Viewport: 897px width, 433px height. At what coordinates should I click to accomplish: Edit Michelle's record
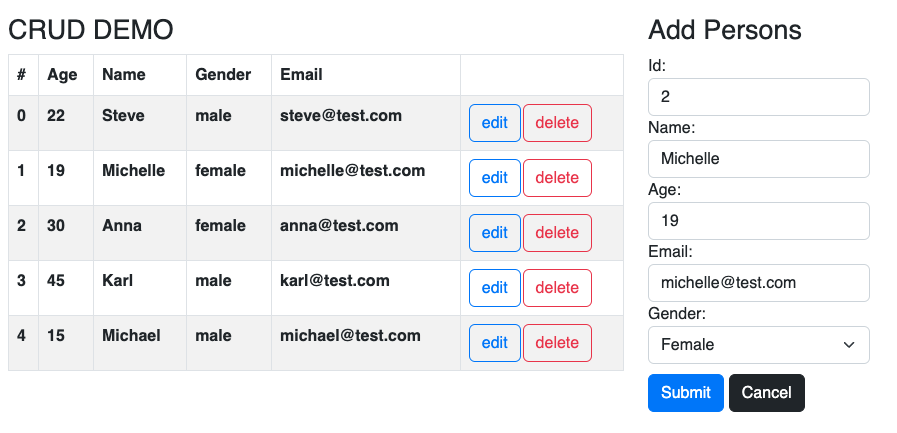pyautogui.click(x=494, y=178)
